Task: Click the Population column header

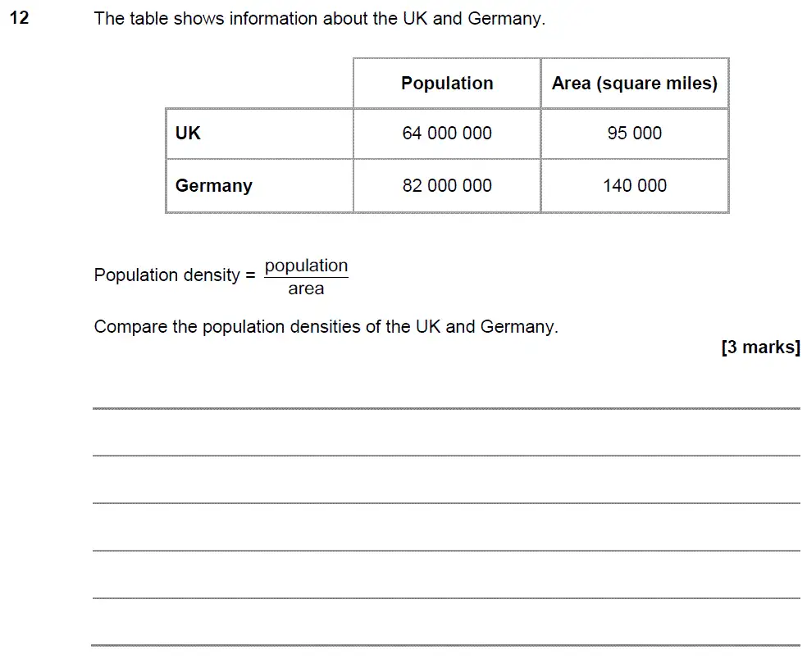Action: coord(447,84)
